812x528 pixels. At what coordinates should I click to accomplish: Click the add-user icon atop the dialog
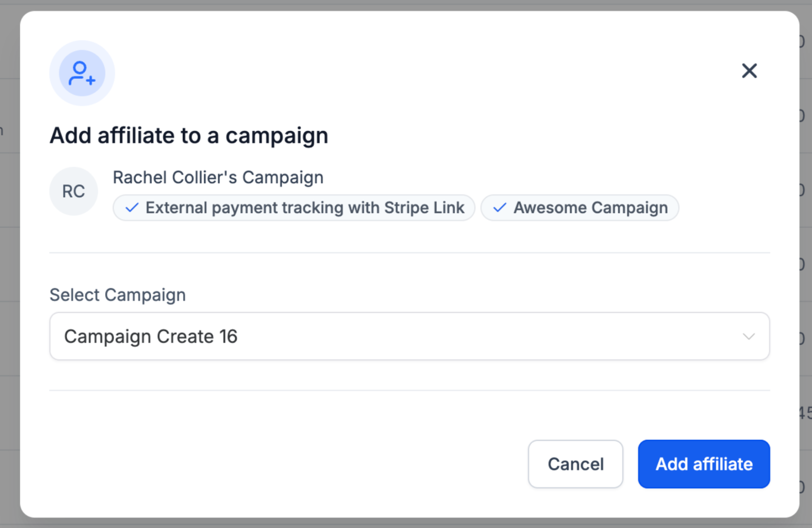coord(82,73)
